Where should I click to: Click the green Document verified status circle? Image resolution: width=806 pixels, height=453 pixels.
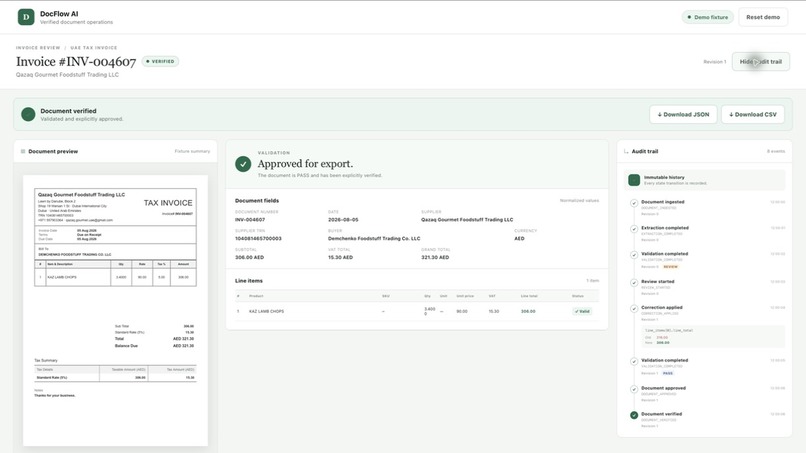click(28, 114)
